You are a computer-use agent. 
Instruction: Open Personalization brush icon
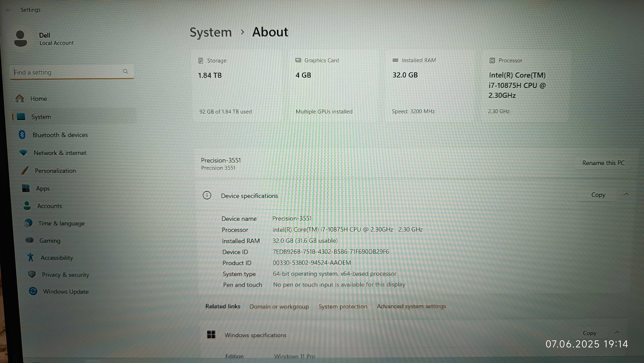pos(24,170)
